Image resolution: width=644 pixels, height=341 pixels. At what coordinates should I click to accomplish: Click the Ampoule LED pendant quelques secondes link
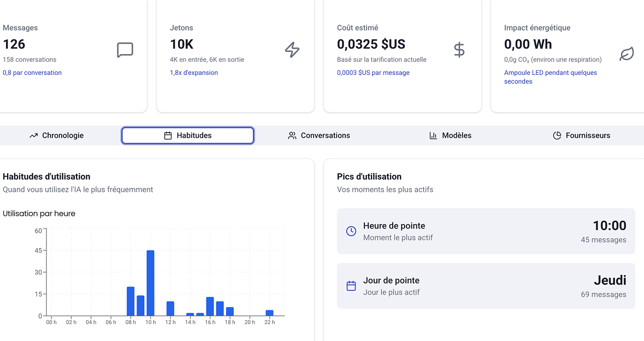(550, 77)
